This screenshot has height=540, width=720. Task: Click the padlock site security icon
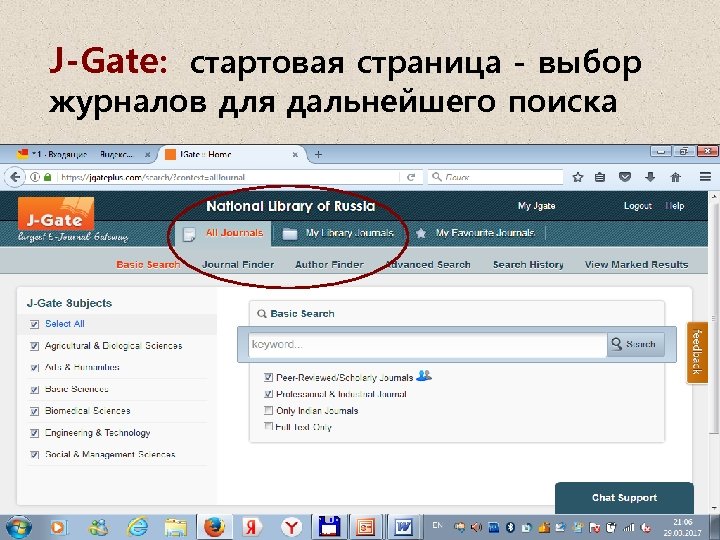pos(47,177)
